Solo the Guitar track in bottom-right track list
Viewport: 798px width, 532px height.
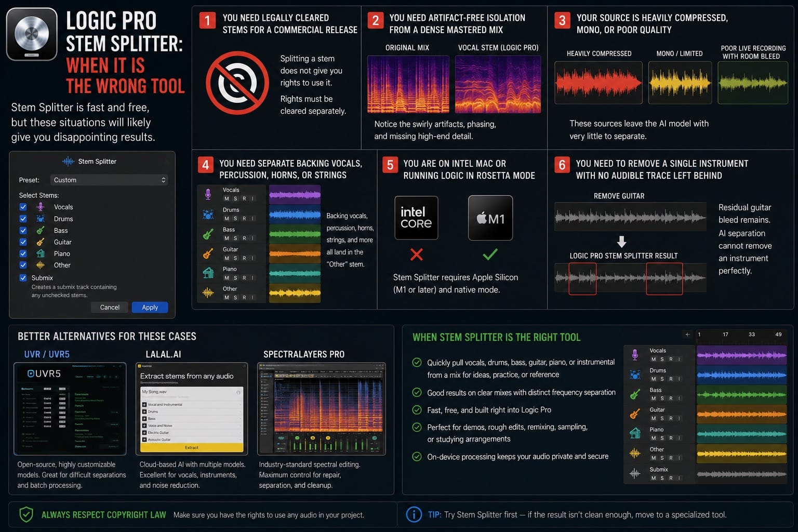(662, 418)
